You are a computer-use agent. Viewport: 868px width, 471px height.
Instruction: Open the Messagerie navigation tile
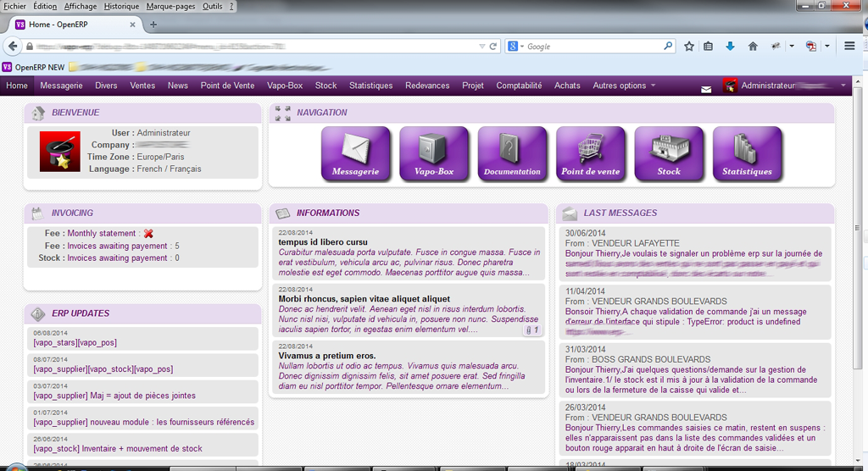(355, 153)
